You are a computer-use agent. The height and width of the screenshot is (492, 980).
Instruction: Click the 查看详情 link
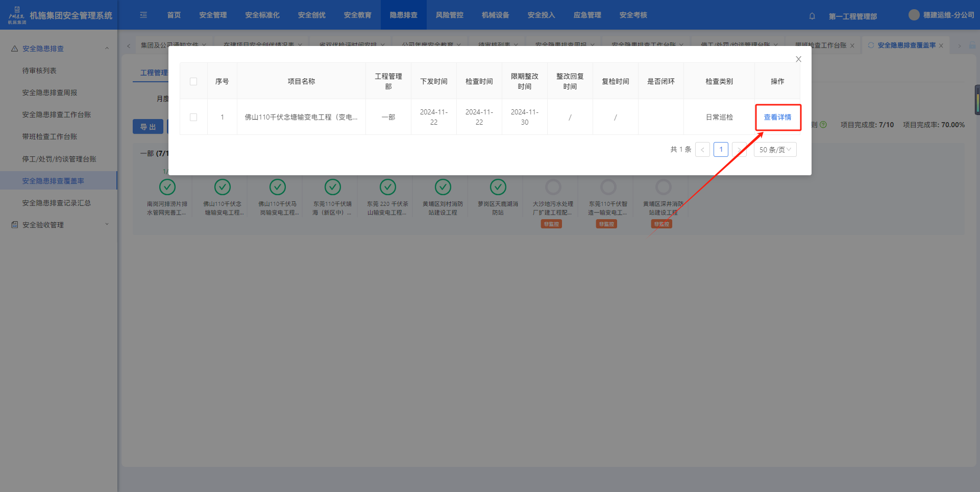coord(777,117)
